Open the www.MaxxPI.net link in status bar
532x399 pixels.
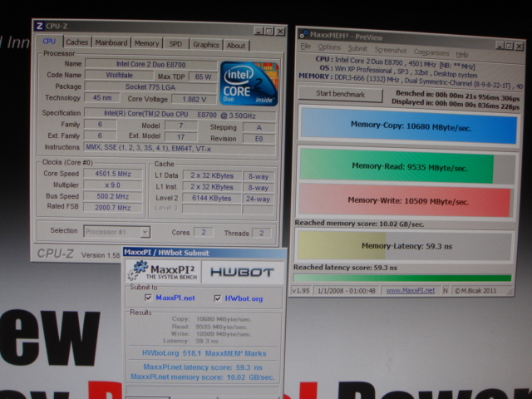click(x=410, y=290)
